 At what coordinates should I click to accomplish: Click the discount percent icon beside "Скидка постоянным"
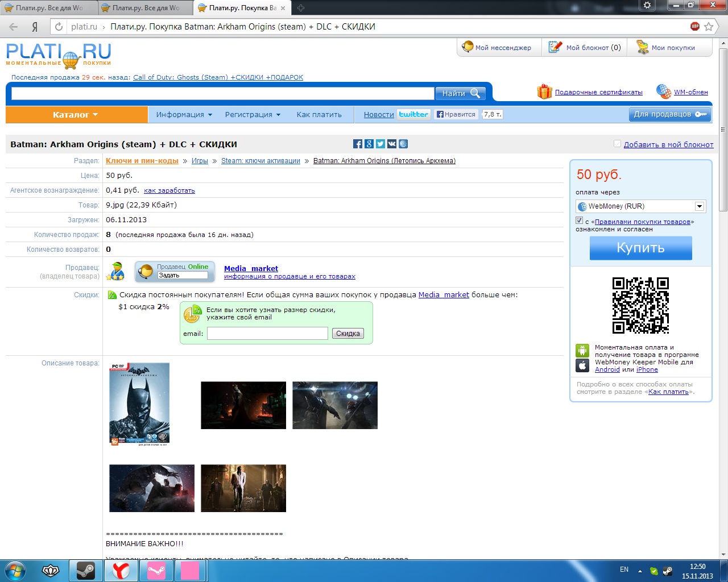(x=112, y=295)
